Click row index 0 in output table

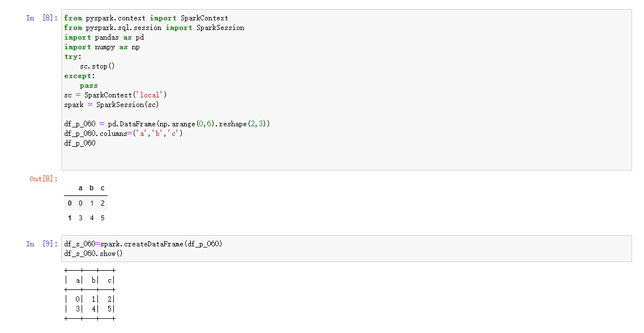click(69, 203)
